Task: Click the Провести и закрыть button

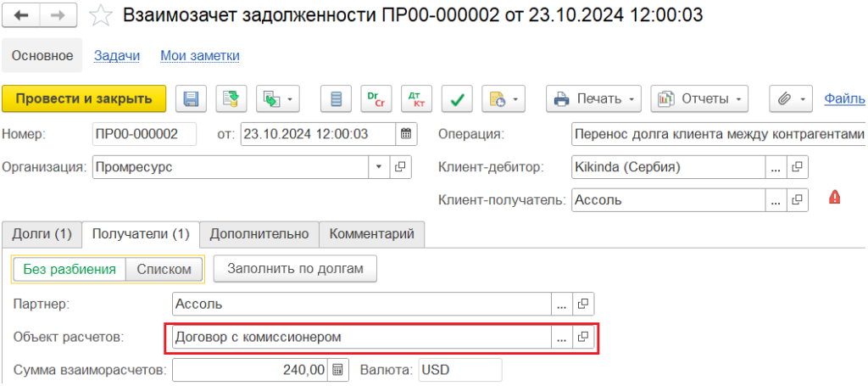Action: [84, 98]
